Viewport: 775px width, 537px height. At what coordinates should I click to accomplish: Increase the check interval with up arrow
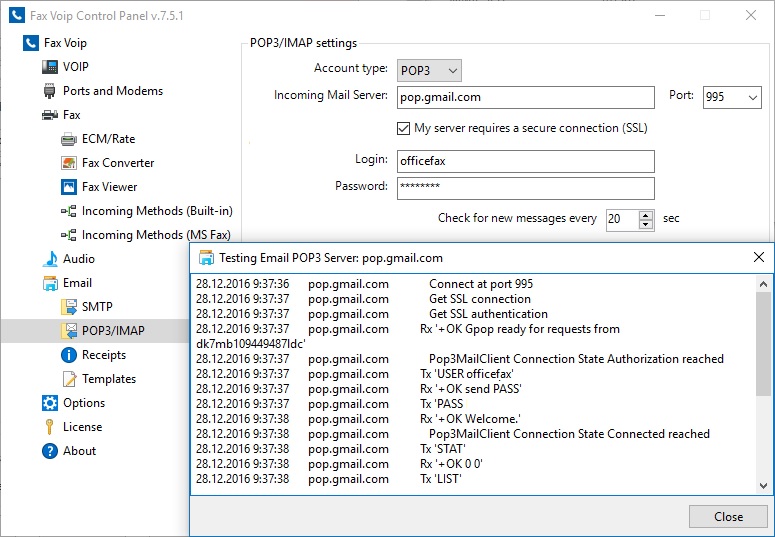tap(645, 214)
